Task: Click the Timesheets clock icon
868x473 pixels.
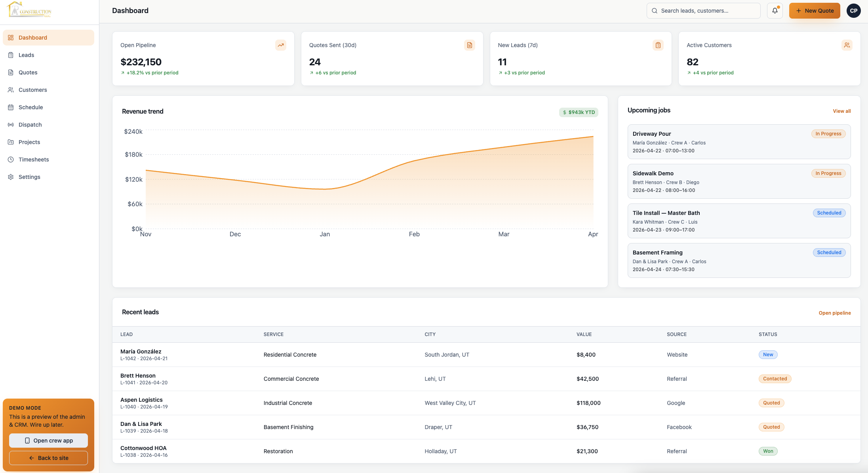Action: [11, 160]
